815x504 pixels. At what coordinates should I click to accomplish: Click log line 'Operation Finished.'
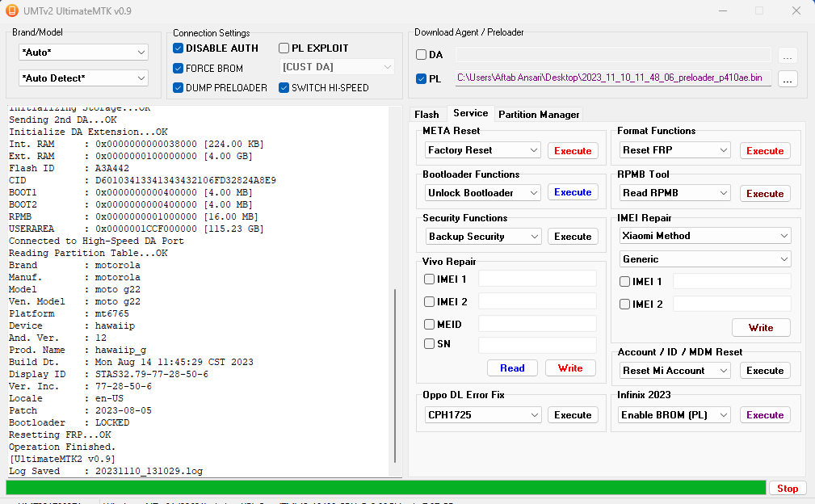[62, 447]
